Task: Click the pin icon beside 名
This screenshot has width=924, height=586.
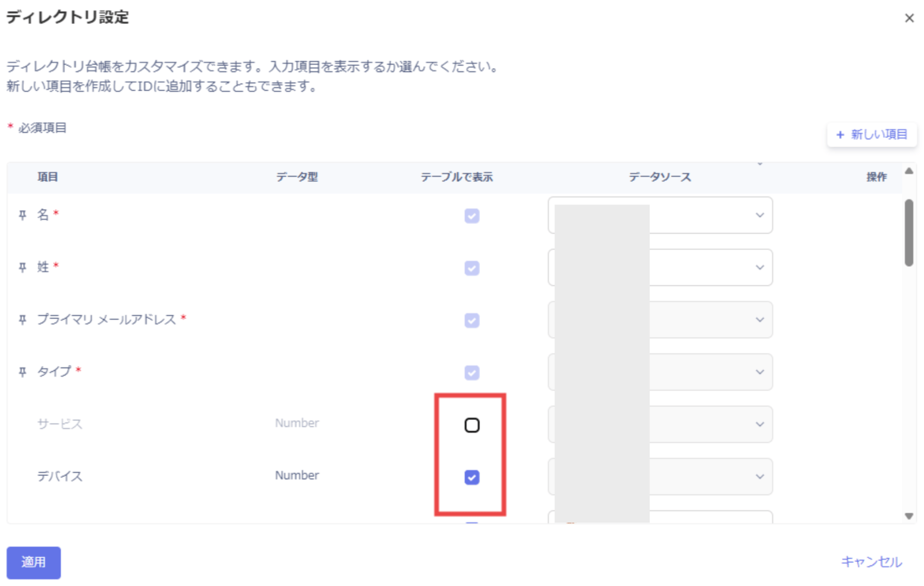Action: pyautogui.click(x=22, y=215)
